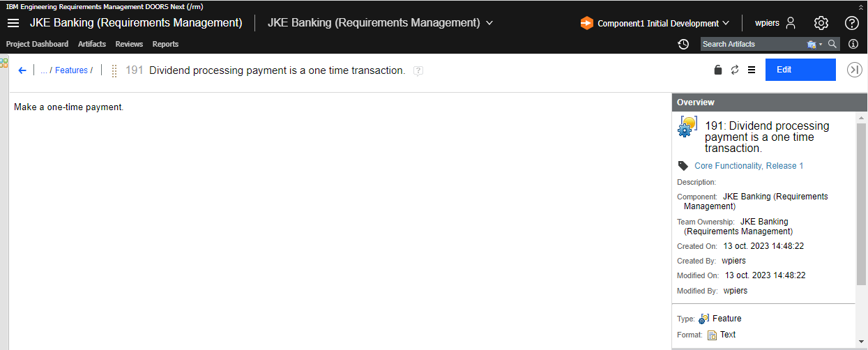Viewport: 868px width, 350px height.
Task: Click the Feature type icon
Action: pyautogui.click(x=704, y=319)
